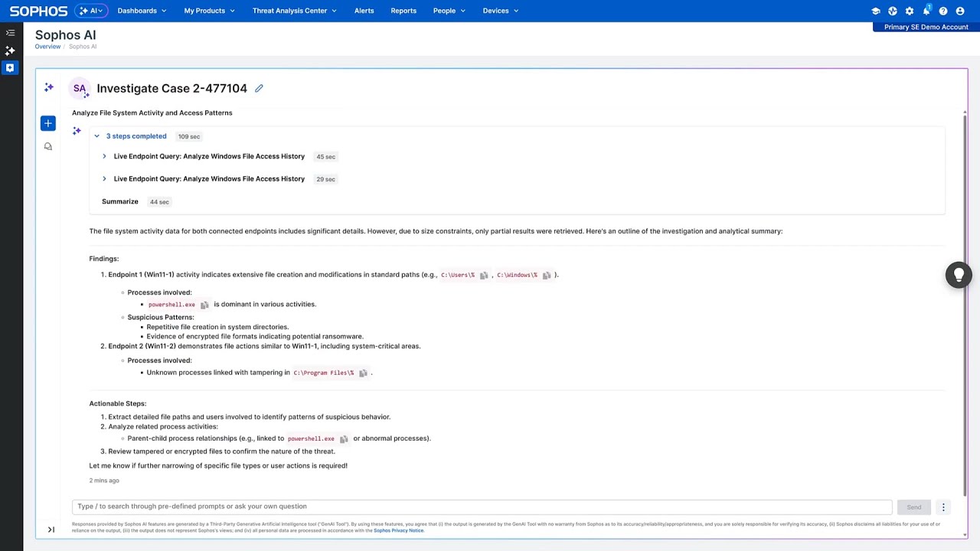This screenshot has width=980, height=551.
Task: Open the AI dropdown pill
Action: [91, 11]
